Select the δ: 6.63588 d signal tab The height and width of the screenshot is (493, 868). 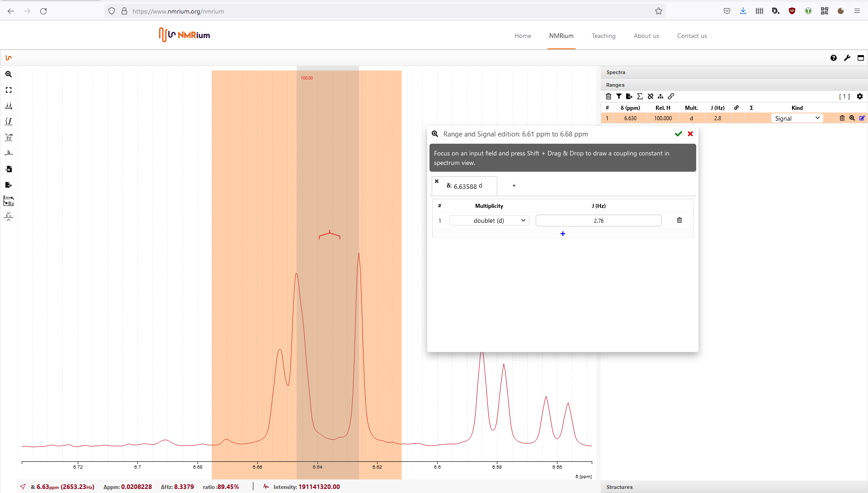[464, 186]
